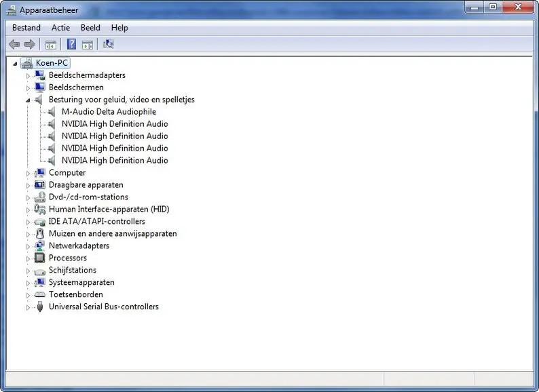Click the Processors chip icon
This screenshot has height=392, width=539.
(x=40, y=258)
